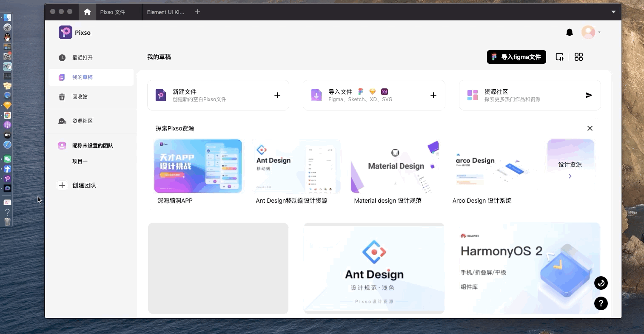Close the 探索Pixso资源 section
Image resolution: width=644 pixels, height=334 pixels.
point(590,128)
